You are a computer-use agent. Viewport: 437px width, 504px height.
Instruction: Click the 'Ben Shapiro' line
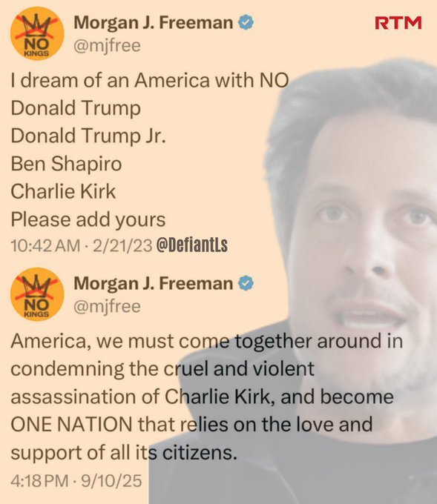(66, 164)
